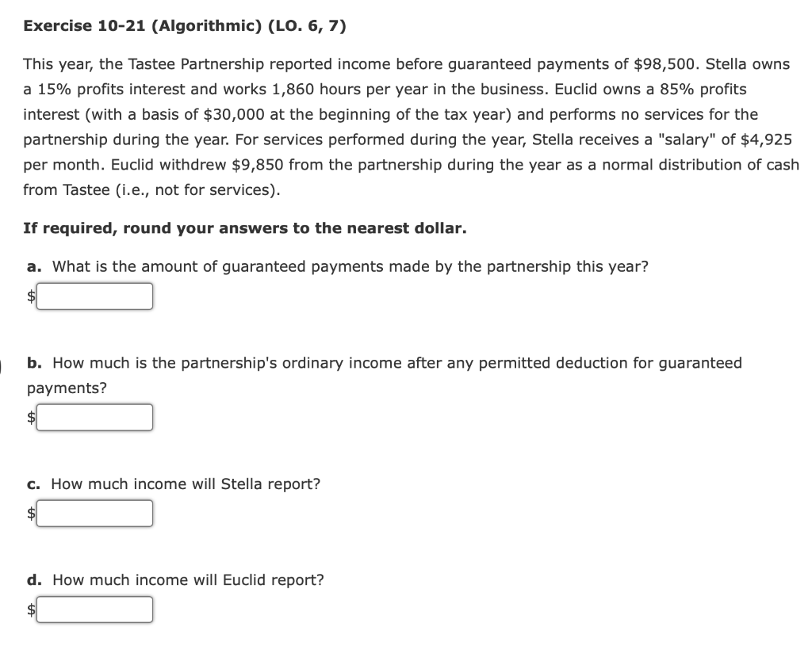Click the answer input field for part d

[x=94, y=609]
